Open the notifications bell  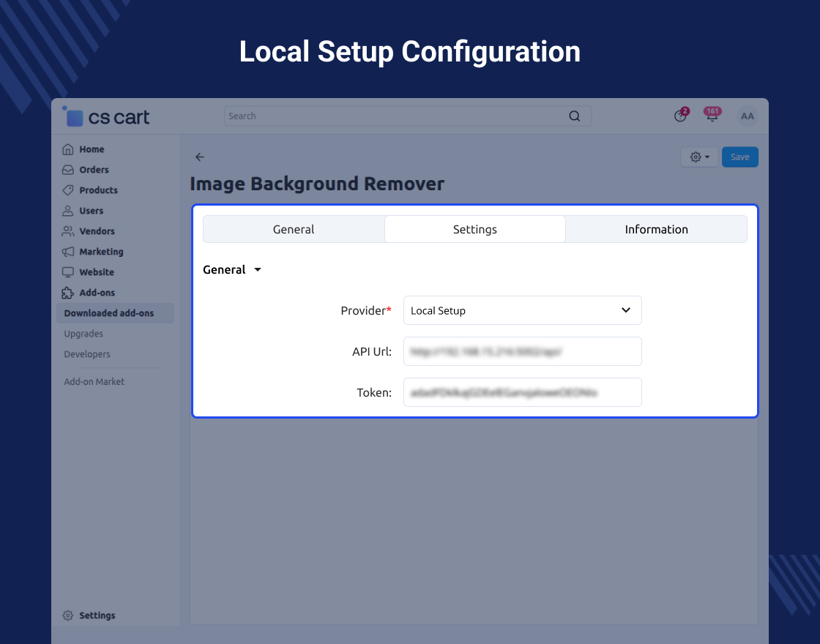click(x=712, y=116)
